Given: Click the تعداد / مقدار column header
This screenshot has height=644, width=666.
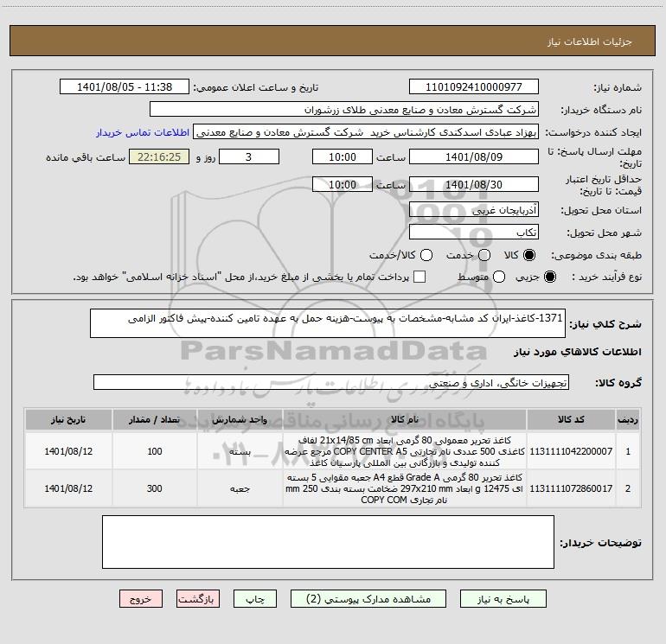Looking at the screenshot, I should (155, 419).
